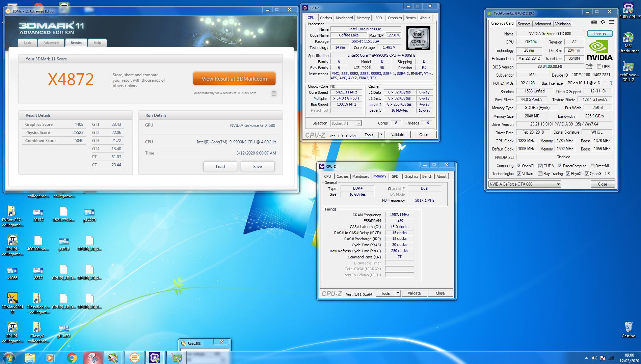Click the BIOS share/export icon in GPU-Z

[x=589, y=66]
